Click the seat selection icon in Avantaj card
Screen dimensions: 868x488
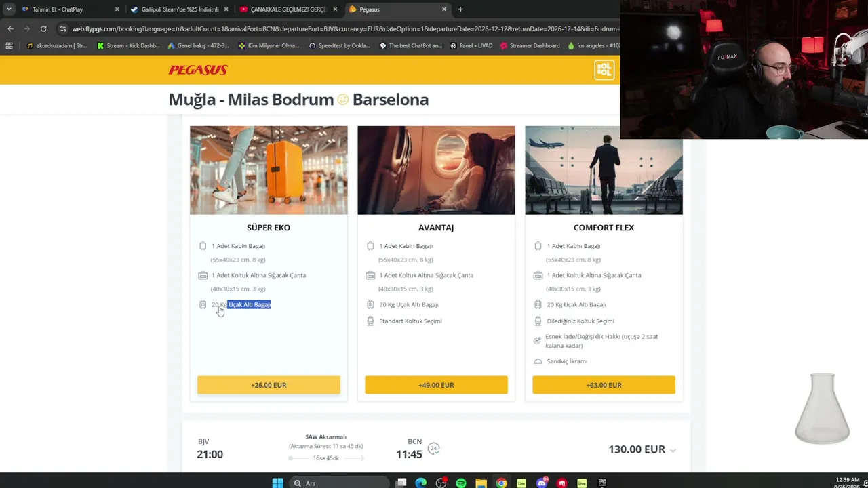[x=370, y=321]
